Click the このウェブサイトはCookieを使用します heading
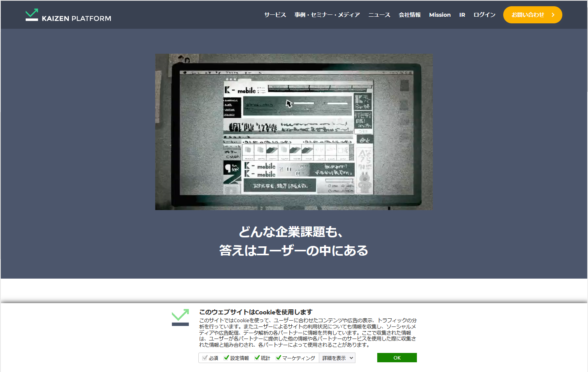 (x=255, y=312)
